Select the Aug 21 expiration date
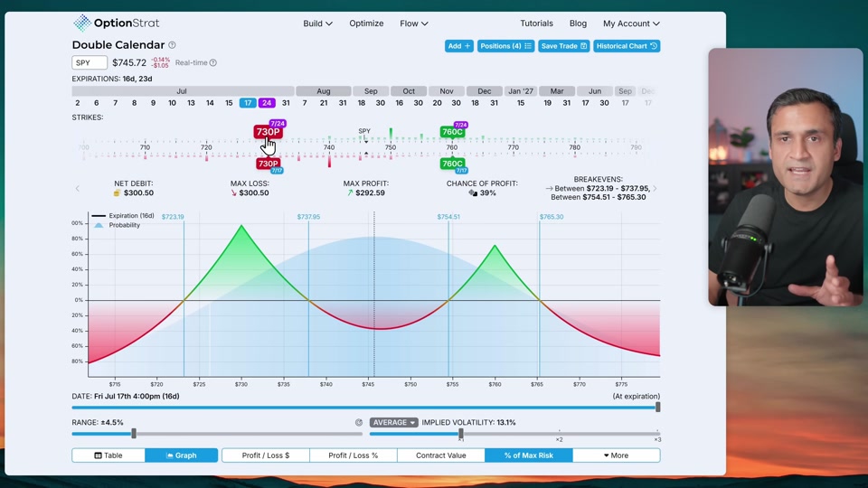 click(324, 103)
